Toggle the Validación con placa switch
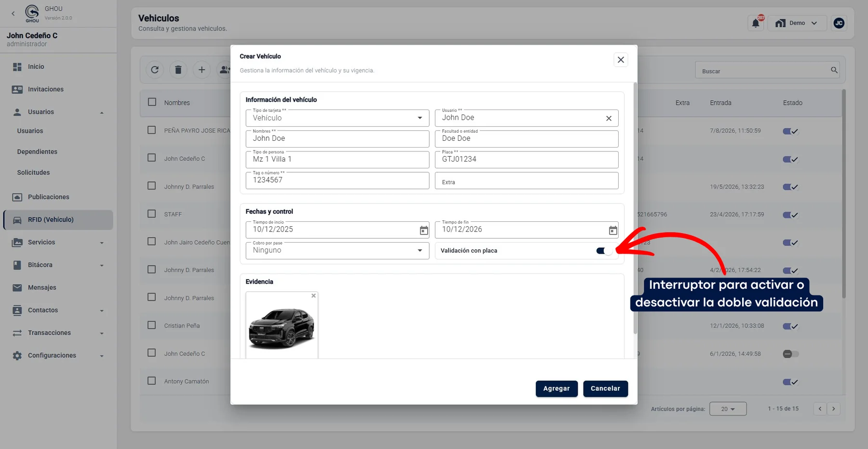The height and width of the screenshot is (449, 868). [604, 251]
